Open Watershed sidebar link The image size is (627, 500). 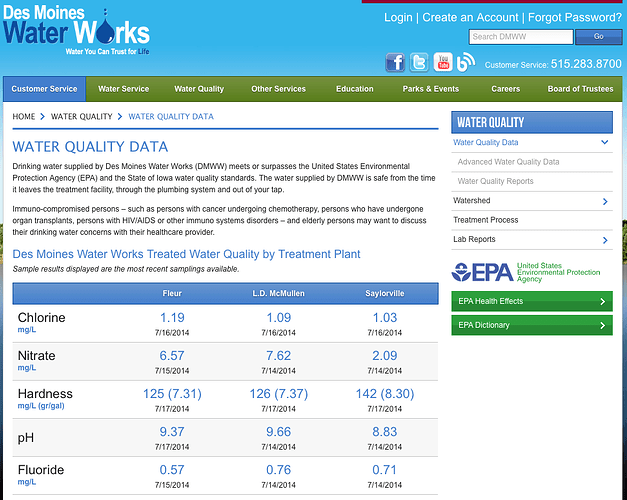[x=471, y=200]
